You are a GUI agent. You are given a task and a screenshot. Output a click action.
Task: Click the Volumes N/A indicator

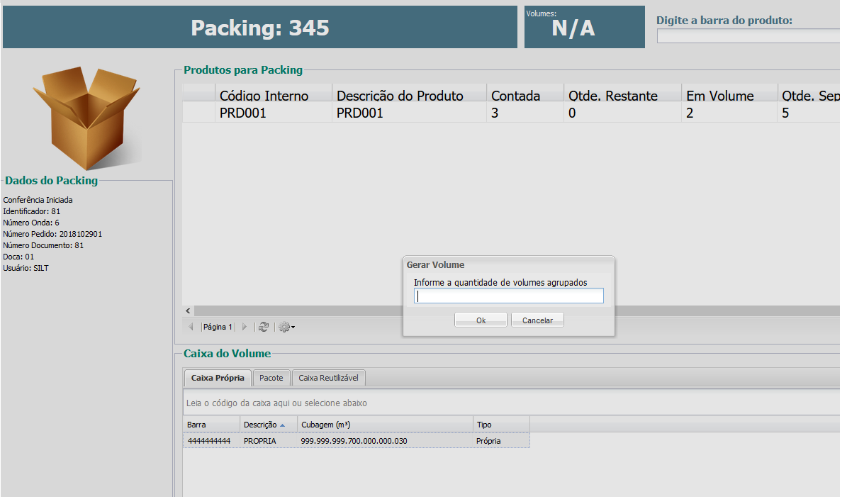(585, 27)
